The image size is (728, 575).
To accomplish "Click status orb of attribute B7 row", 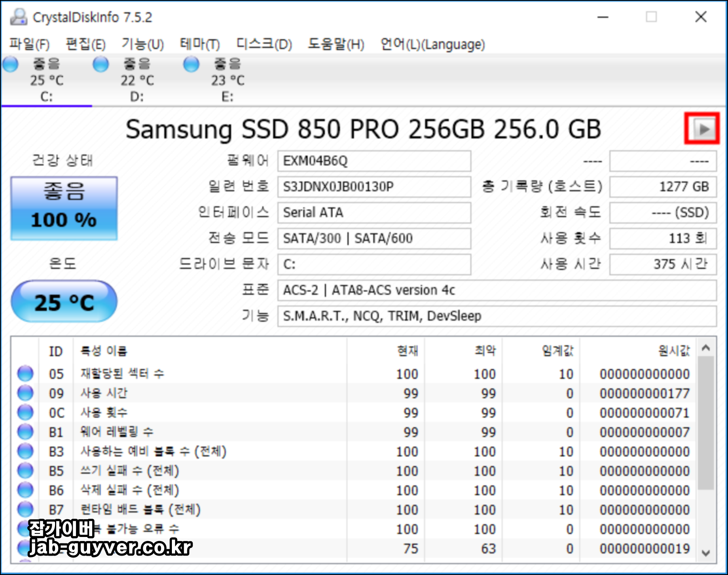I will (x=25, y=509).
